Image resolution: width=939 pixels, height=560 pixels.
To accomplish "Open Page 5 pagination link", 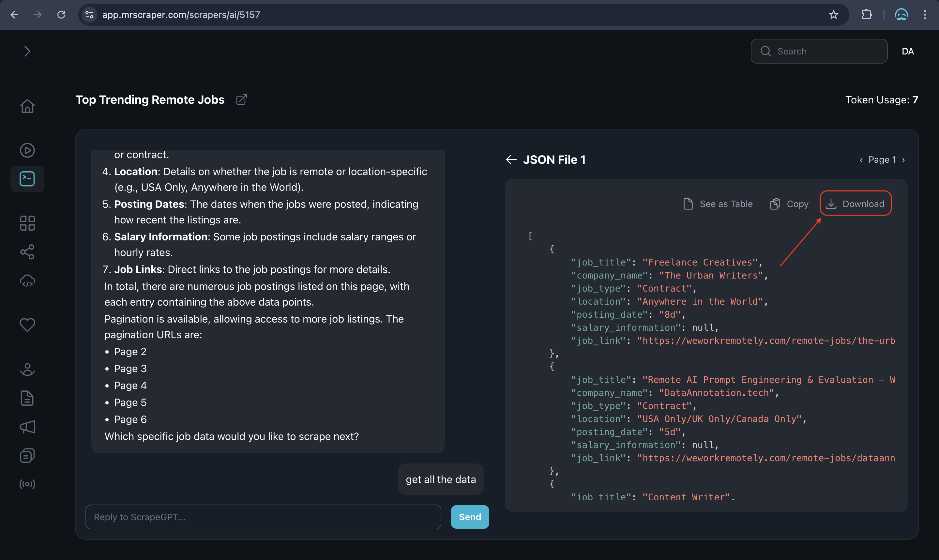I will point(130,403).
